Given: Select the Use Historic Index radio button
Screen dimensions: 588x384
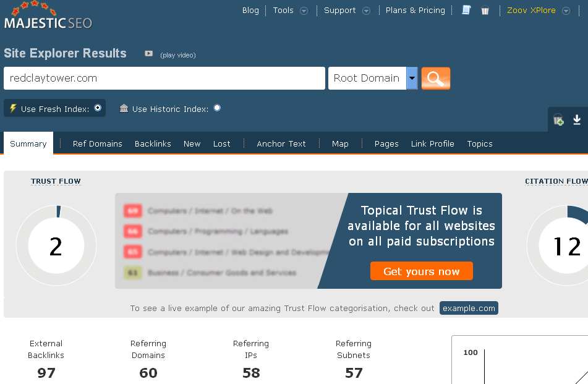Looking at the screenshot, I should 217,108.
